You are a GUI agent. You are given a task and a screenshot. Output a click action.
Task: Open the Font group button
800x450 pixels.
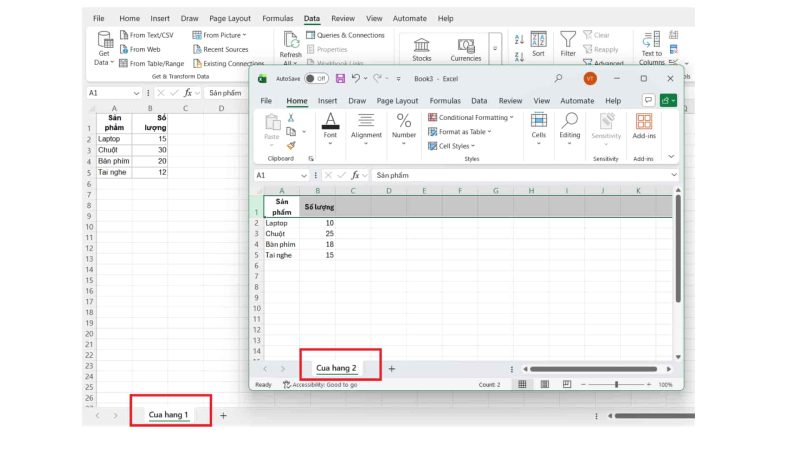[330, 129]
